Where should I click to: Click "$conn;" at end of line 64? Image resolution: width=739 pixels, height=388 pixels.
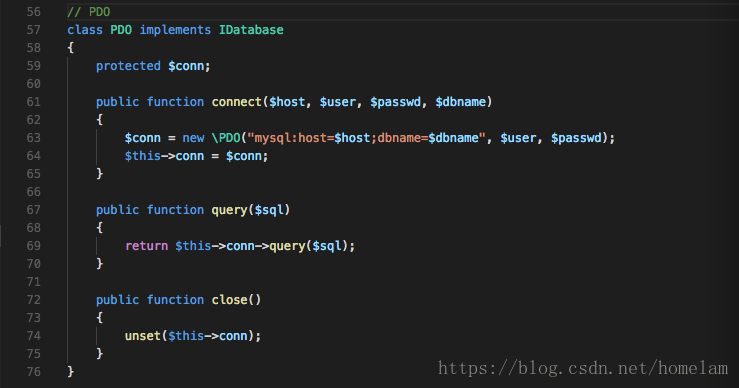pos(247,156)
